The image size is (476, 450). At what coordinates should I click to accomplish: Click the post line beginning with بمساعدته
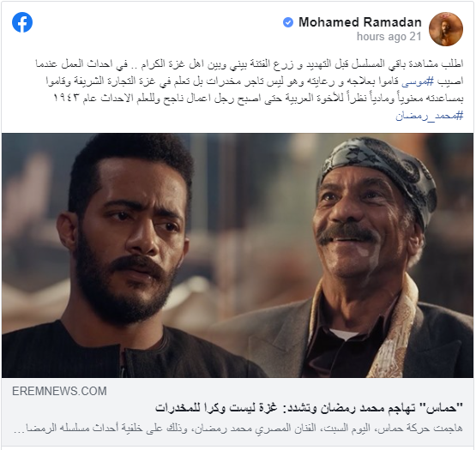pos(258,99)
